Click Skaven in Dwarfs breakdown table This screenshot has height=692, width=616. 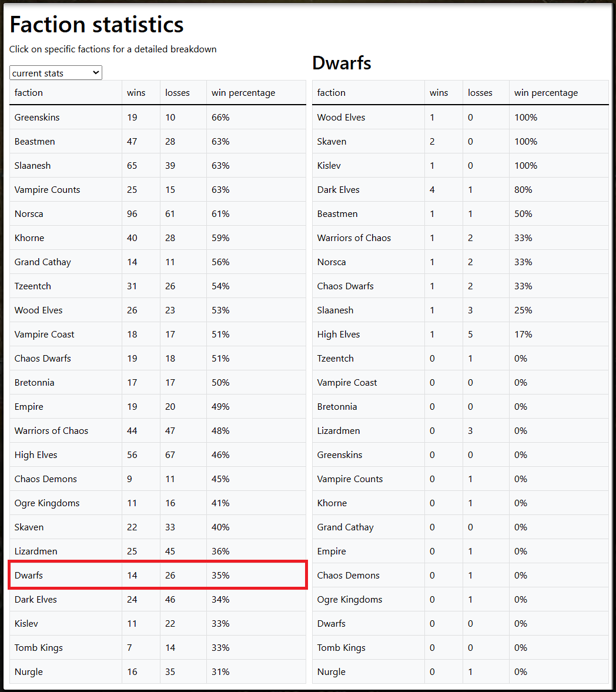(x=461, y=141)
